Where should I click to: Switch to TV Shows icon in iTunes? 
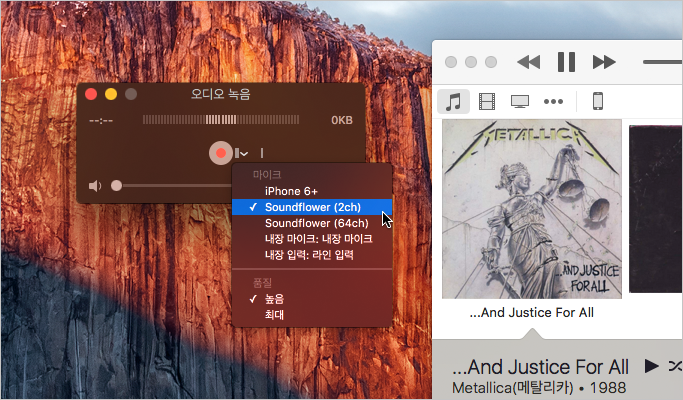pos(520,102)
